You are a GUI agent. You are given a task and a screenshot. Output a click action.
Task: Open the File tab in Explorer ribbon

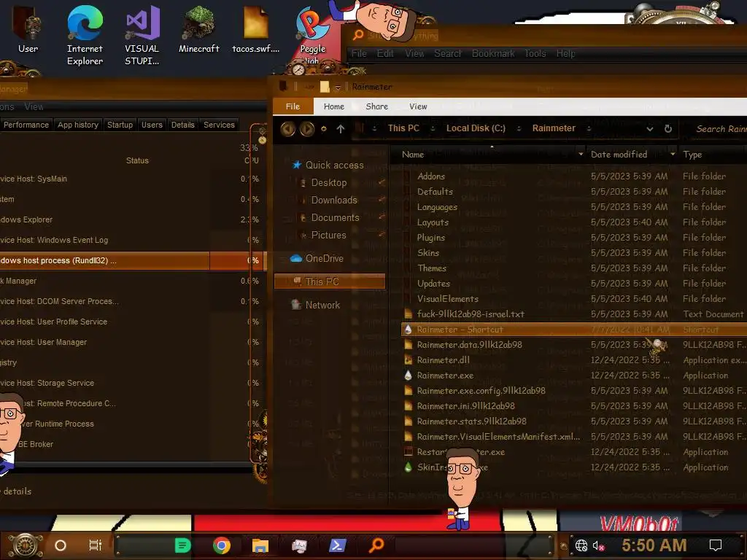tap(293, 106)
